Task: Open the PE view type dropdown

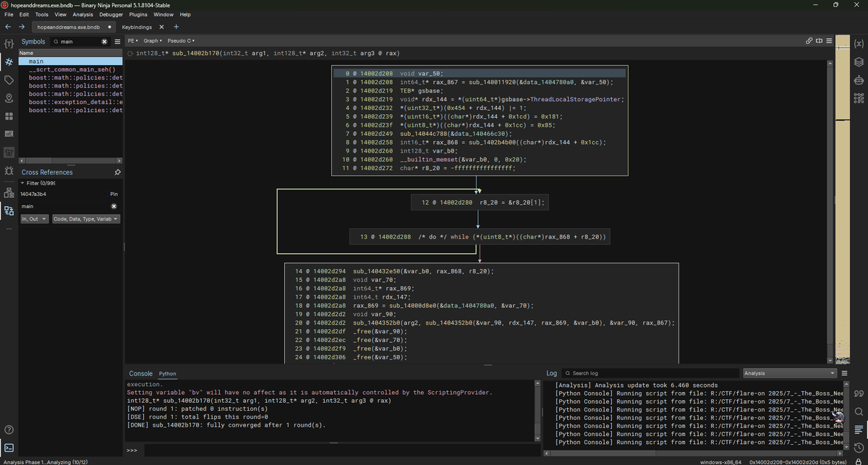Action: pos(133,40)
